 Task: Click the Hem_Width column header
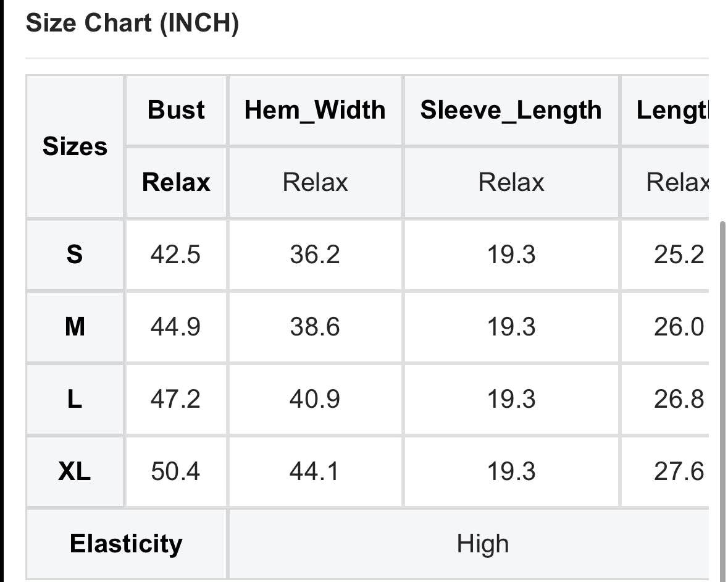[316, 110]
